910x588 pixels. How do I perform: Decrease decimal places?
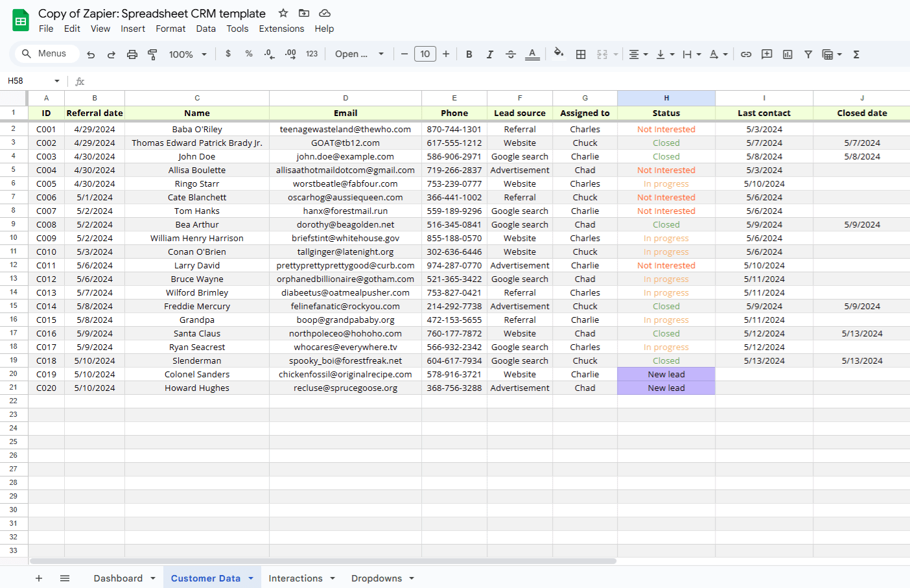tap(269, 54)
